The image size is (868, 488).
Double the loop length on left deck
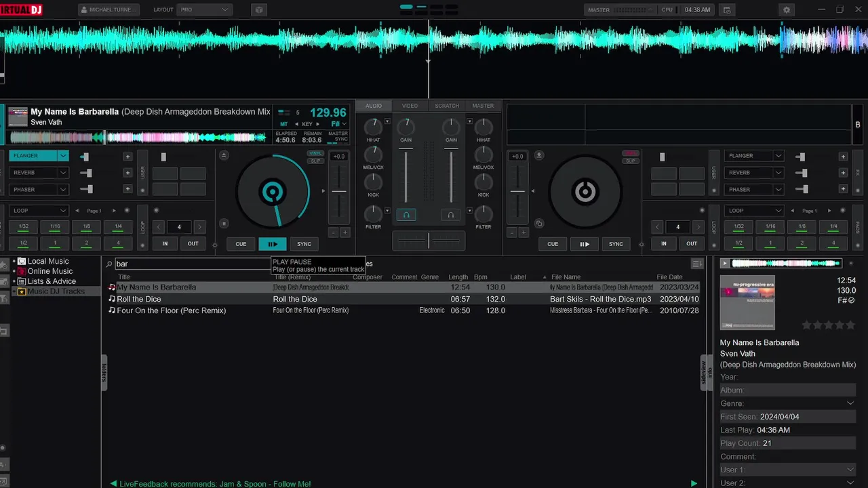tap(199, 227)
